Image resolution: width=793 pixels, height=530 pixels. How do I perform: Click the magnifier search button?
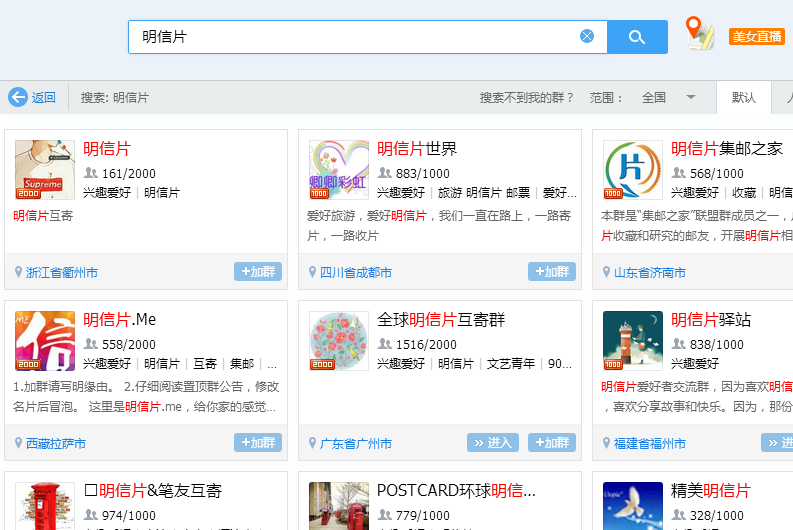pos(637,37)
